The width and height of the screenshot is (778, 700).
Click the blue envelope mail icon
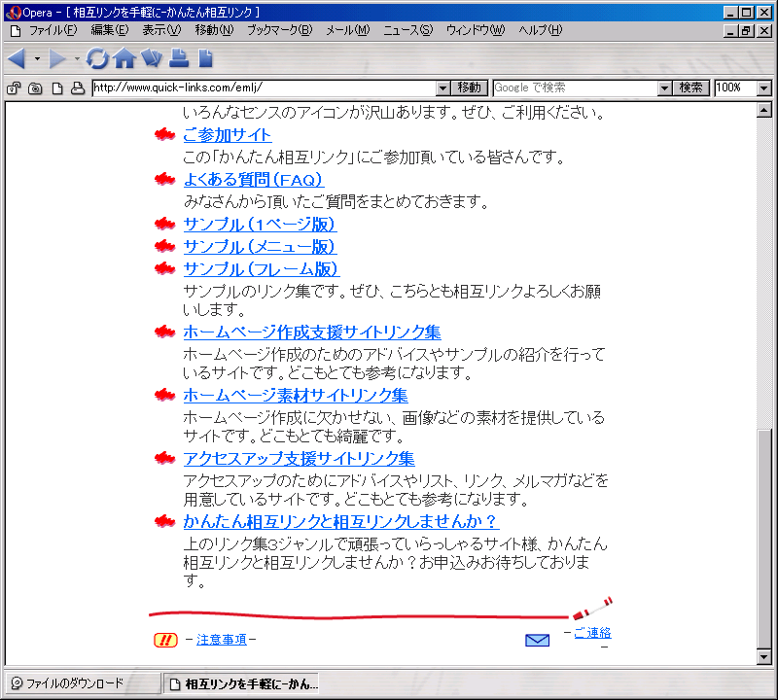[538, 640]
